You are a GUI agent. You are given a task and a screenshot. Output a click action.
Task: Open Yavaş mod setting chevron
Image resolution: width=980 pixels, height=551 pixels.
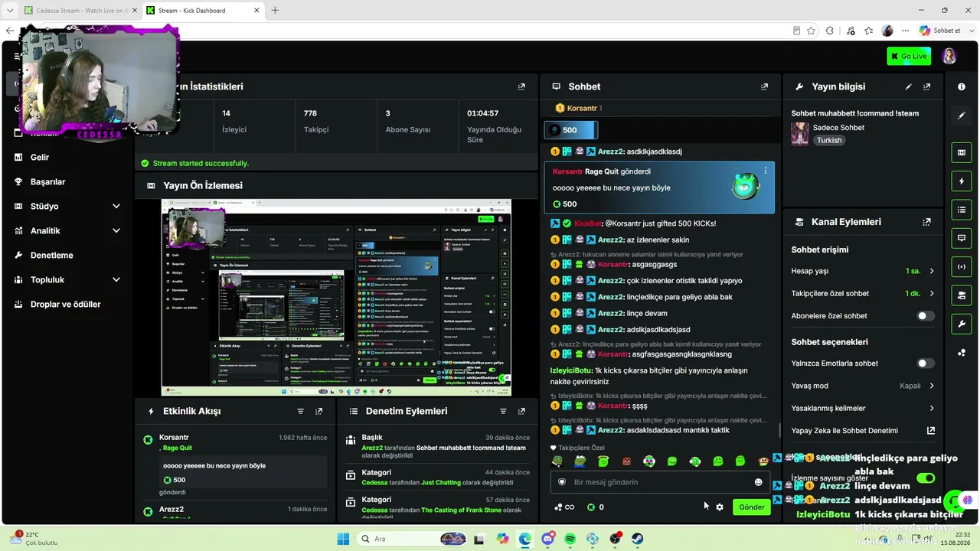(932, 386)
